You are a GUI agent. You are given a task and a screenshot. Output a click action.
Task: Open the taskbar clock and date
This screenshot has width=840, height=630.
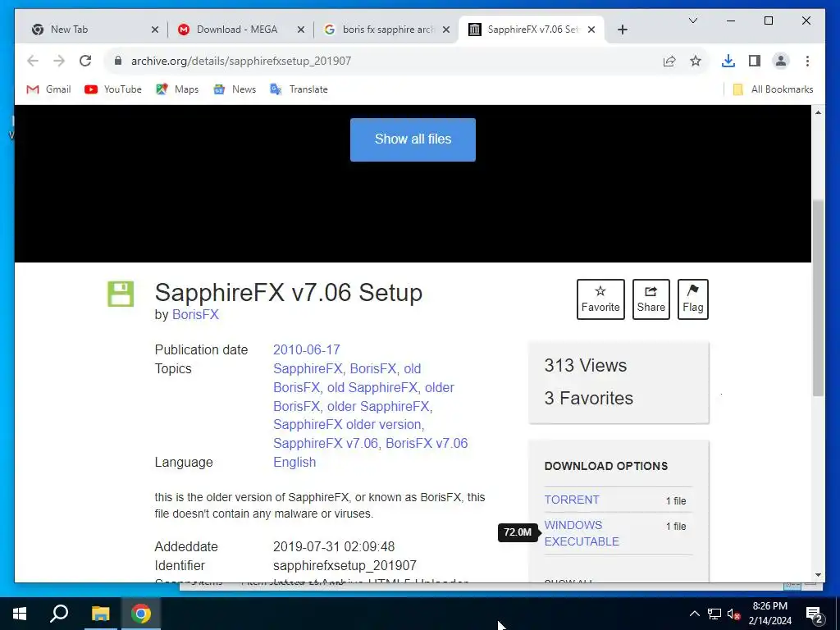click(x=769, y=614)
